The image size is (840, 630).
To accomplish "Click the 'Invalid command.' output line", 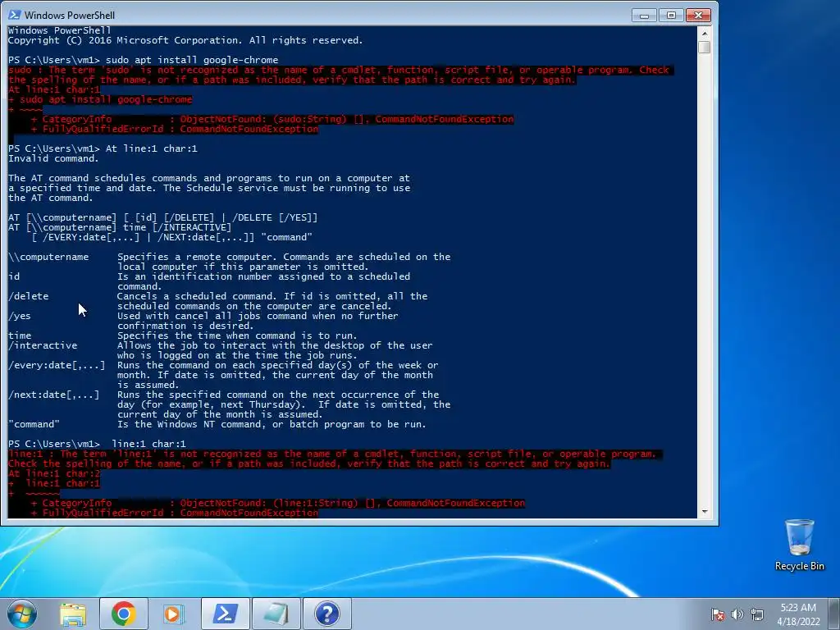I will 53,158.
